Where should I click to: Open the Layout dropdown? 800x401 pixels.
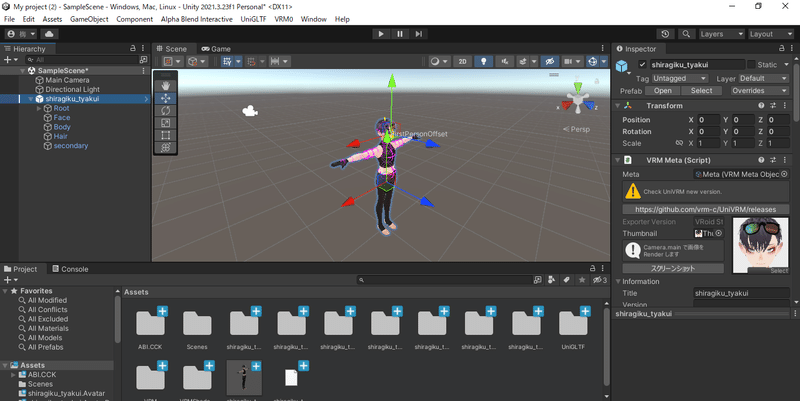tap(771, 34)
